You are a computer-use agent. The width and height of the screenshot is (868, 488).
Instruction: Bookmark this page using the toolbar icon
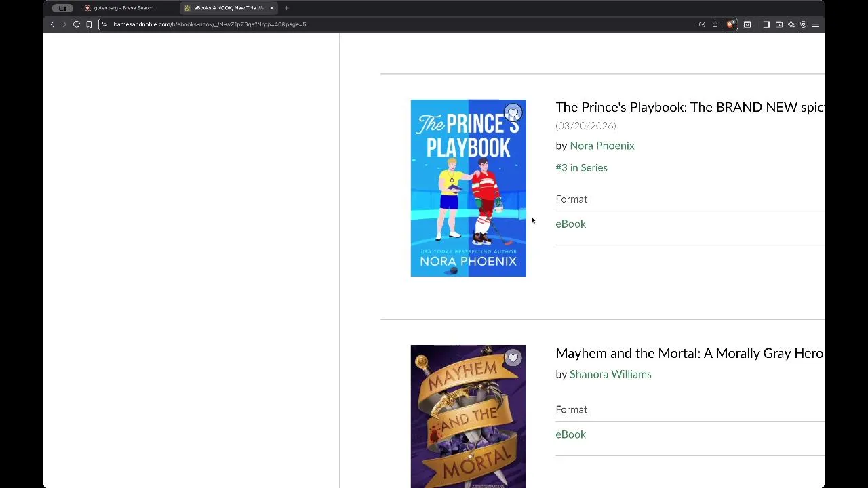pyautogui.click(x=89, y=24)
